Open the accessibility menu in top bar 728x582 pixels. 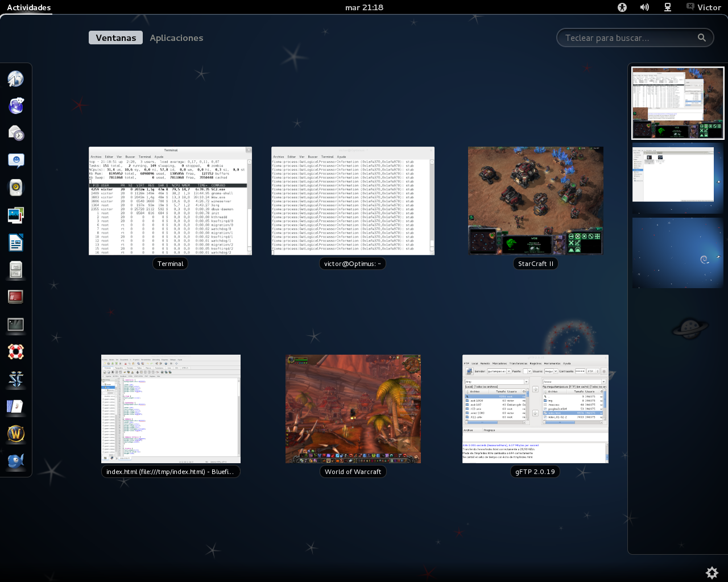pyautogui.click(x=622, y=7)
